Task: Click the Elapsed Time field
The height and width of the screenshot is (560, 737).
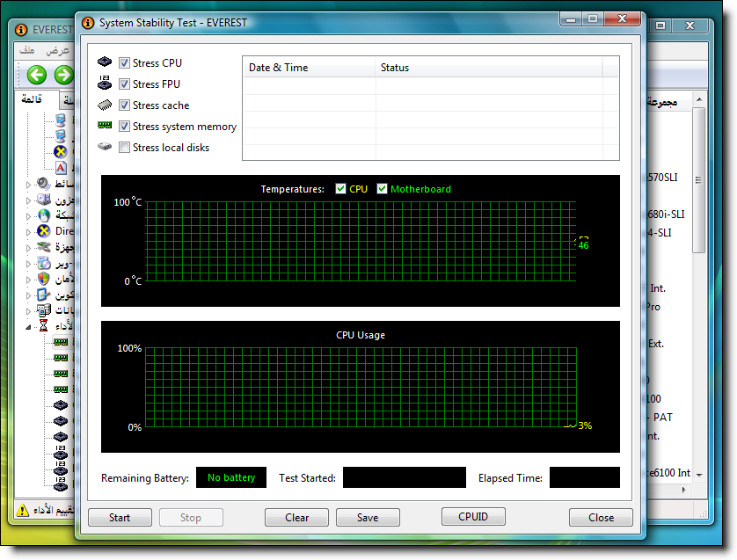Action: click(x=584, y=477)
